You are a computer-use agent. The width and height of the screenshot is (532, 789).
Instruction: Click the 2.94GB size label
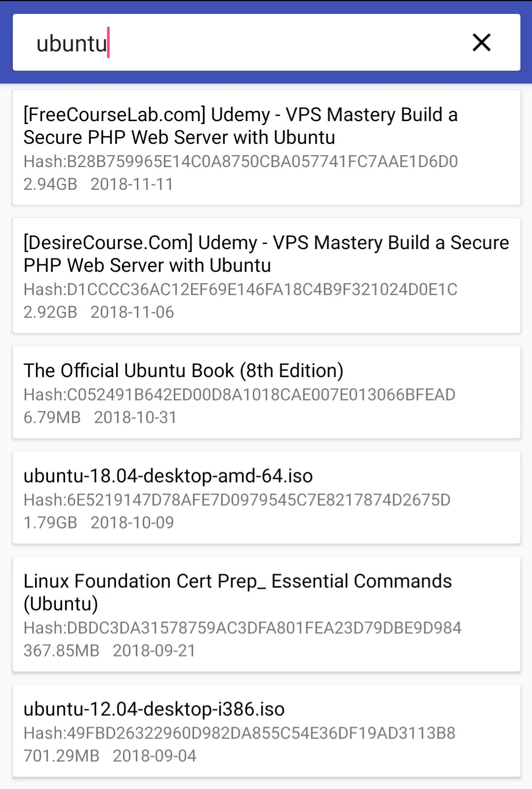point(49,184)
